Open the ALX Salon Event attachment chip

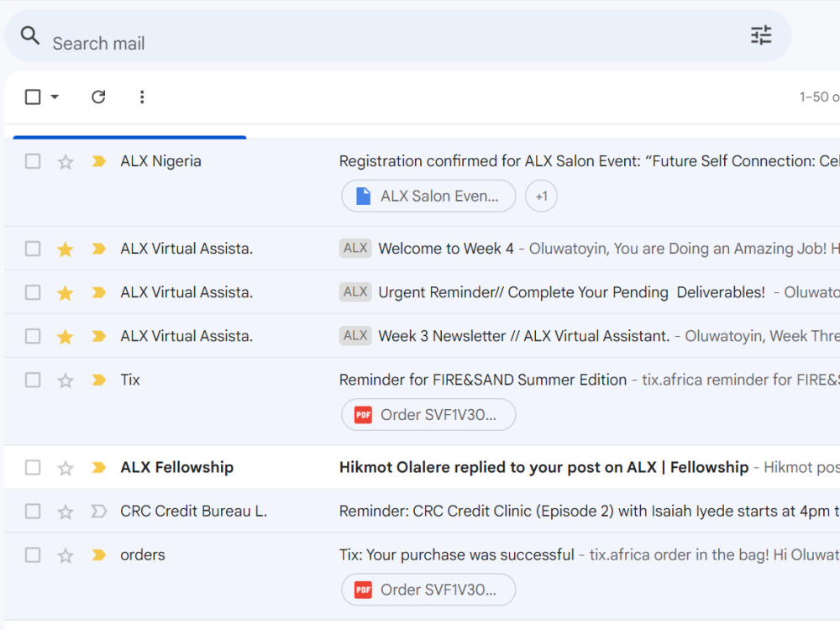428,196
